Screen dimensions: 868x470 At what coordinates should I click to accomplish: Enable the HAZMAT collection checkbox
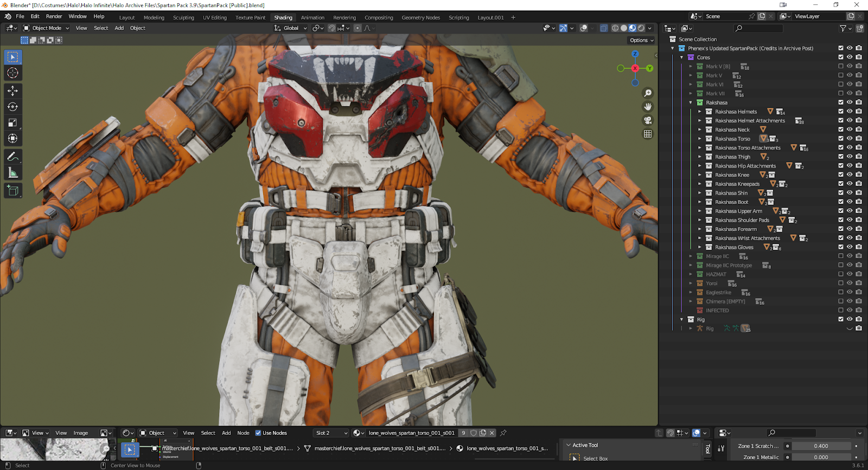[841, 274]
